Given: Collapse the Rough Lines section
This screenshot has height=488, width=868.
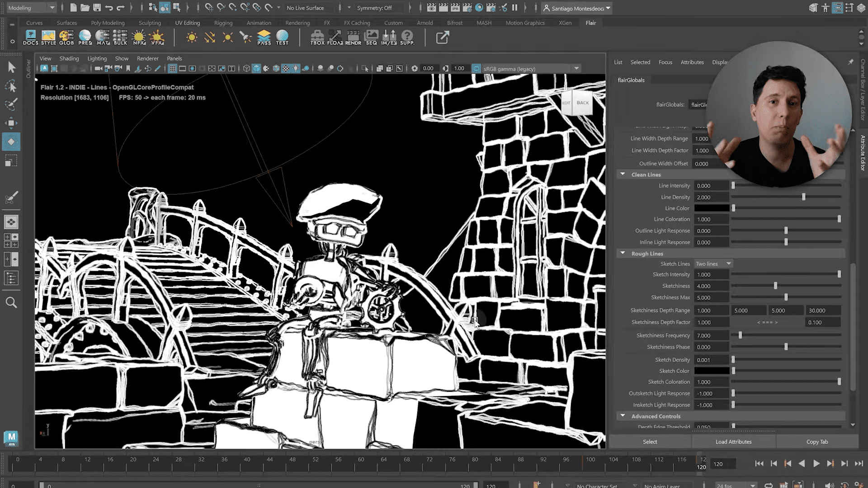Looking at the screenshot, I should pos(623,253).
